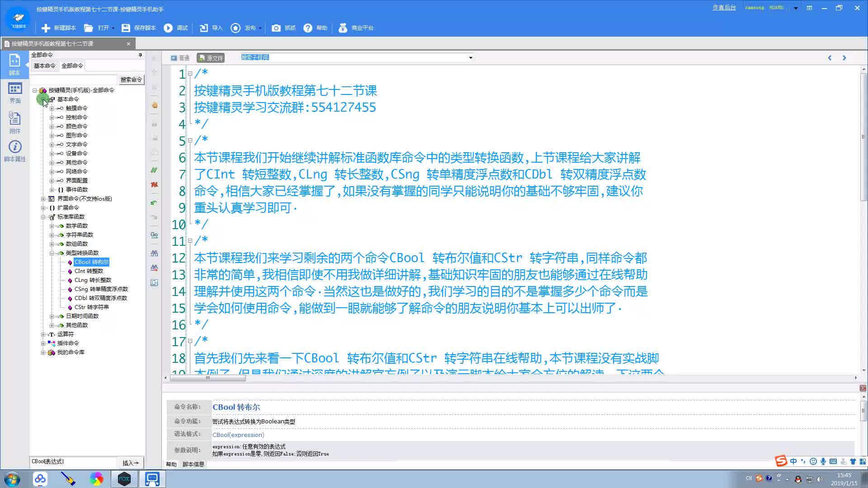Viewport: 868px width, 488px height.
Task: Switch to the 基本命令 tab
Action: 44,66
